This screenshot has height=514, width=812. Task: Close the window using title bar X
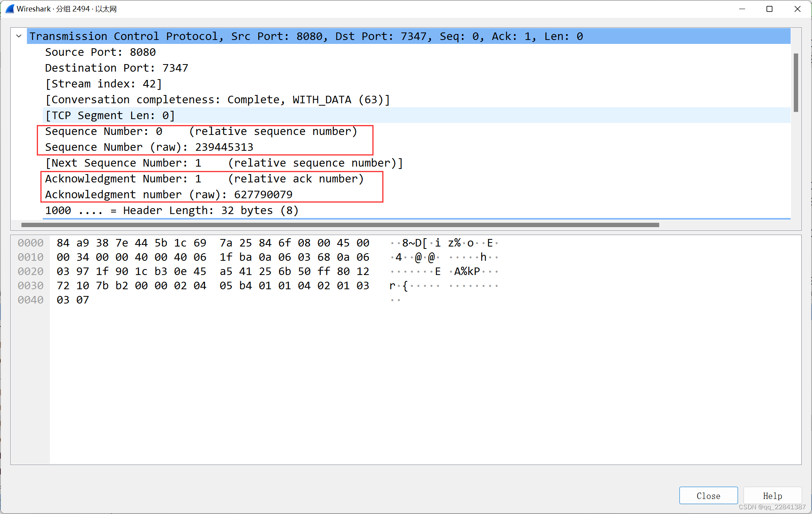point(797,9)
